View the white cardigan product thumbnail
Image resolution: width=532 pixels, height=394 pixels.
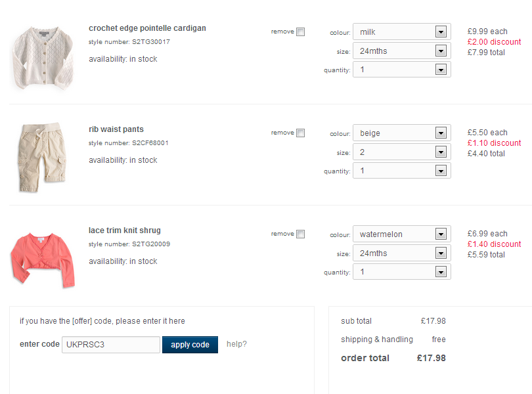tap(39, 58)
